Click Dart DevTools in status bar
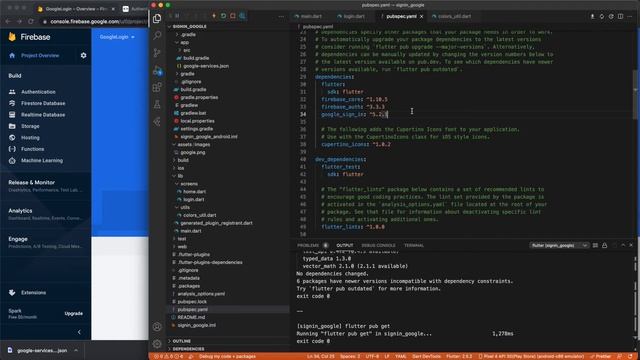This screenshot has height=360, width=640. tap(427, 356)
